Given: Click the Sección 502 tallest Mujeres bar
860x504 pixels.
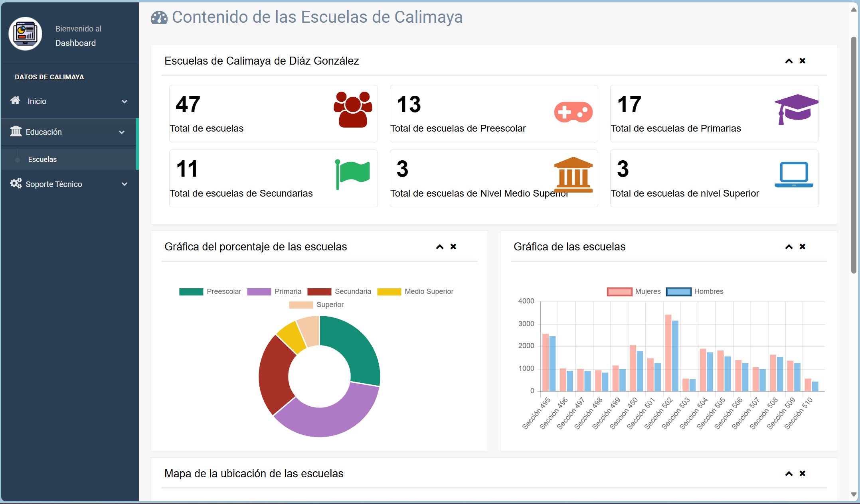Looking at the screenshot, I should tap(668, 353).
